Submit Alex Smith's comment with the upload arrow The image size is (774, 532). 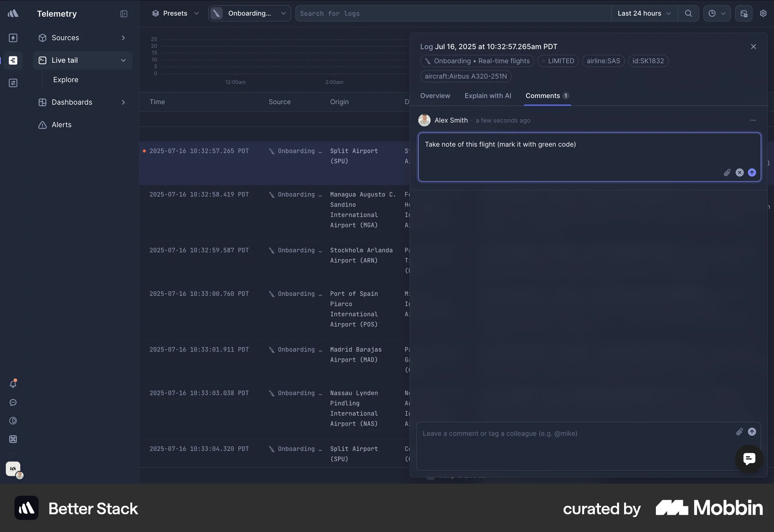pyautogui.click(x=752, y=172)
